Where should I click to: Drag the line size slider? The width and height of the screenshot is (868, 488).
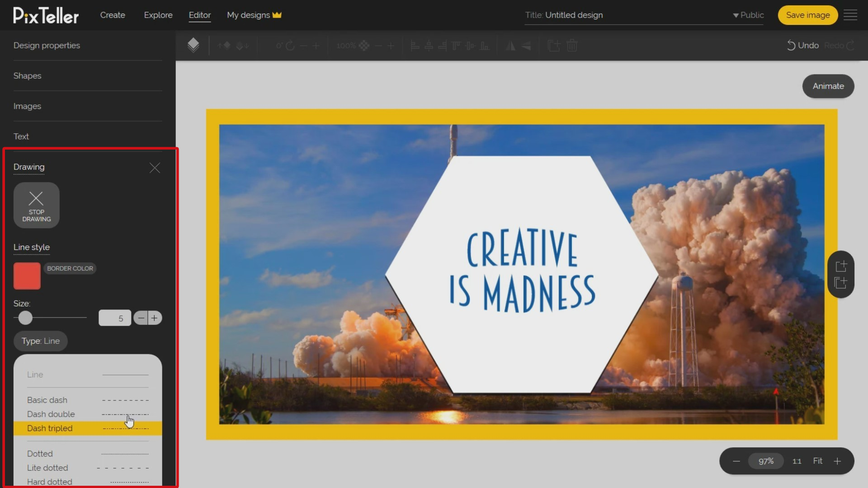(25, 318)
